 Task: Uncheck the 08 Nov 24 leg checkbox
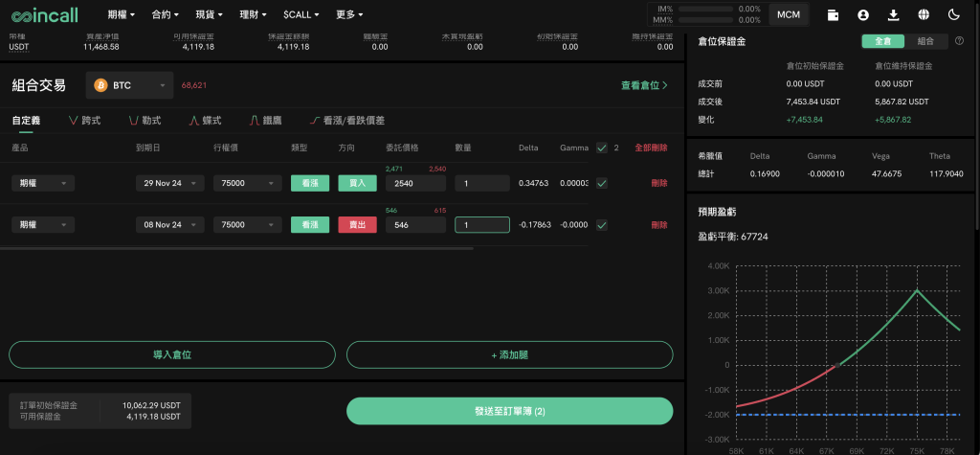[601, 225]
